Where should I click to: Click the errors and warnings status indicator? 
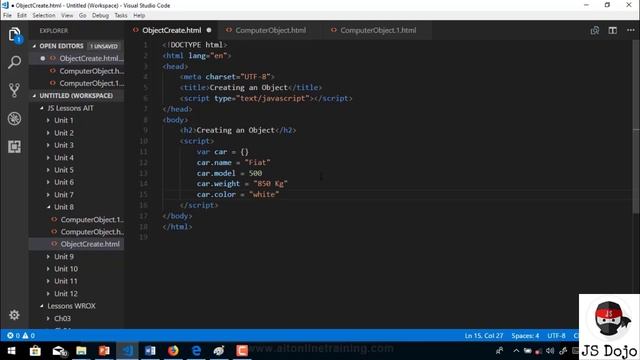pos(21,336)
